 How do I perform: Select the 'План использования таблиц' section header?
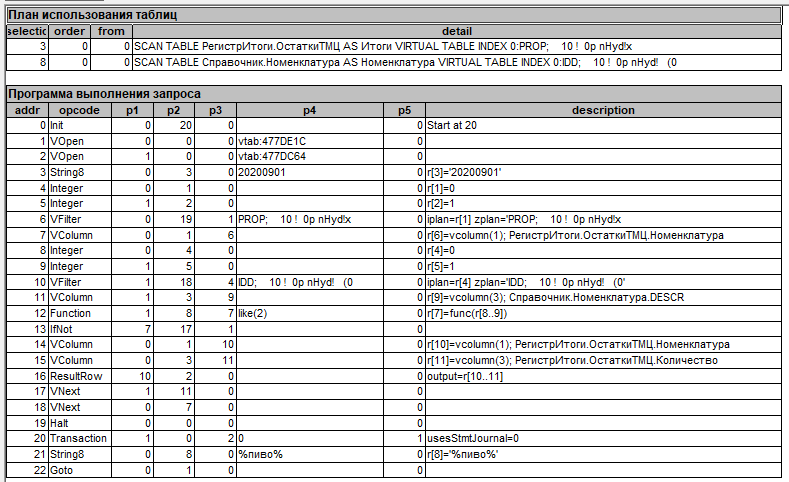pyautogui.click(x=394, y=15)
